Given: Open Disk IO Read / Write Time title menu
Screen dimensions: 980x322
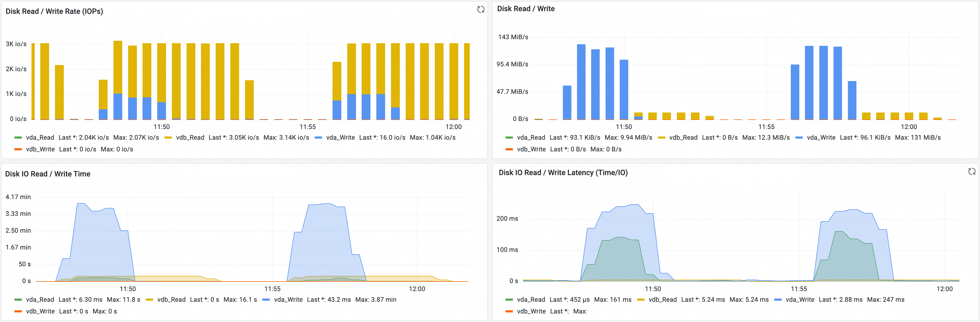Looking at the screenshot, I should [x=48, y=174].
